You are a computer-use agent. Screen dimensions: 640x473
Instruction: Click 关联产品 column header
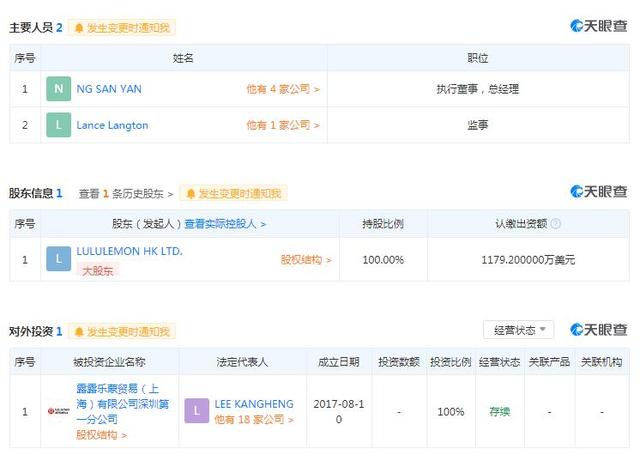[x=549, y=362]
